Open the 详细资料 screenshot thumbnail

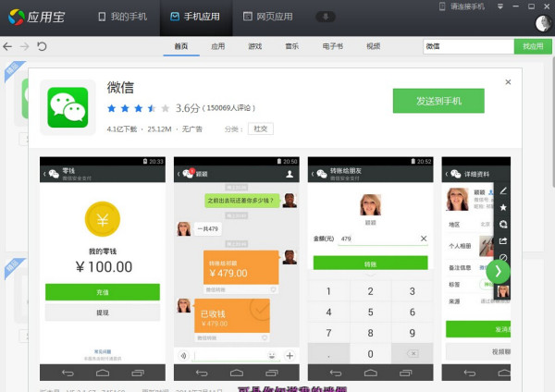tap(476, 268)
